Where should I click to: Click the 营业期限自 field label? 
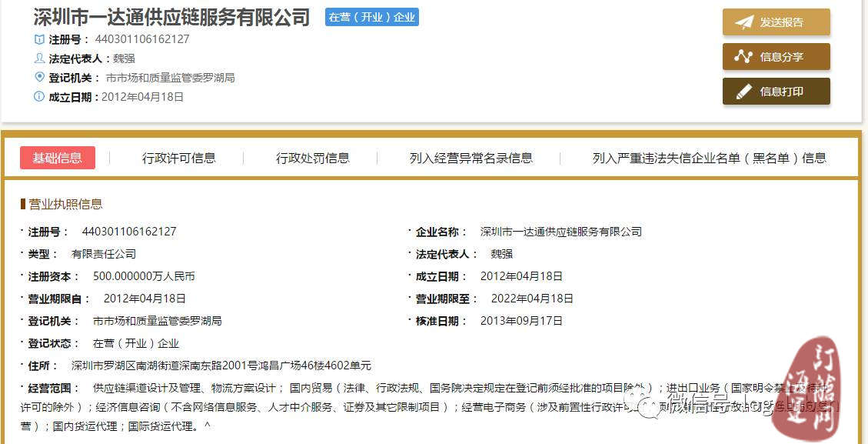[59, 299]
